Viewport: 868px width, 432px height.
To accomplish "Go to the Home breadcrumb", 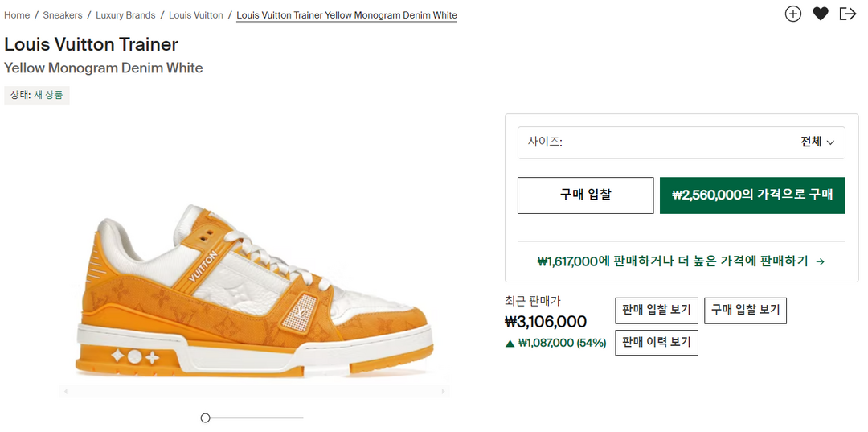I will point(17,15).
